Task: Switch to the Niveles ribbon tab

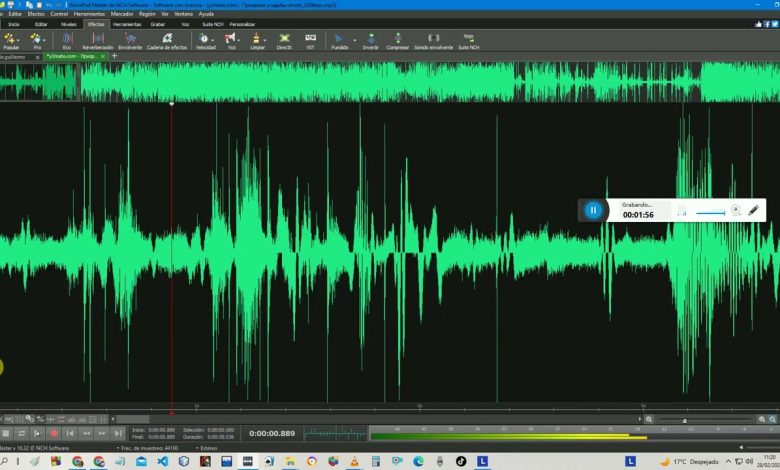Action: pyautogui.click(x=68, y=24)
